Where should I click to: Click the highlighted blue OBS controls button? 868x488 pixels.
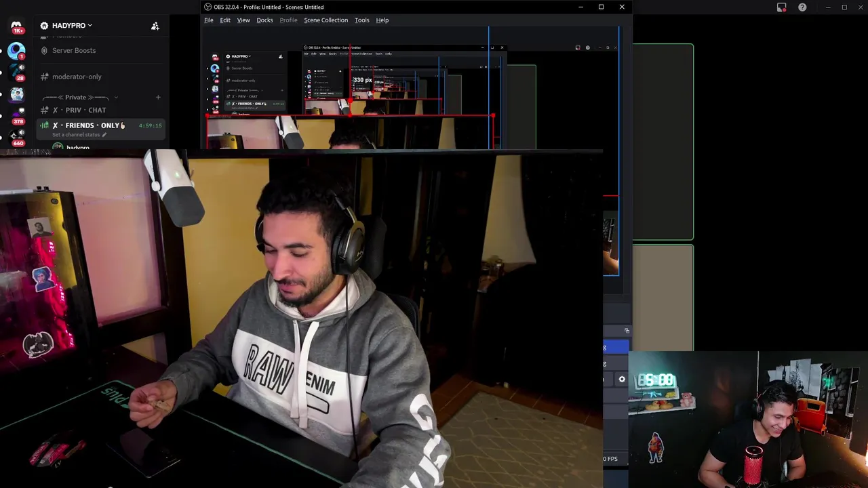pos(616,348)
